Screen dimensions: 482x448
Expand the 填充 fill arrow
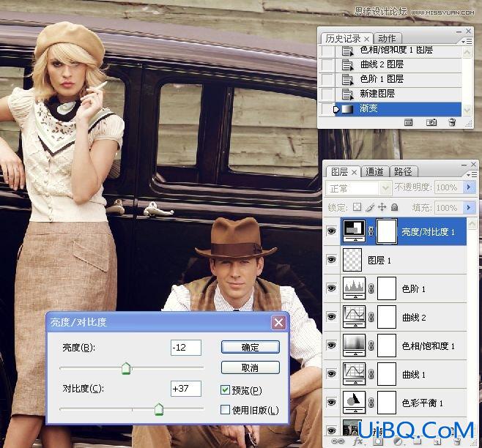click(469, 208)
